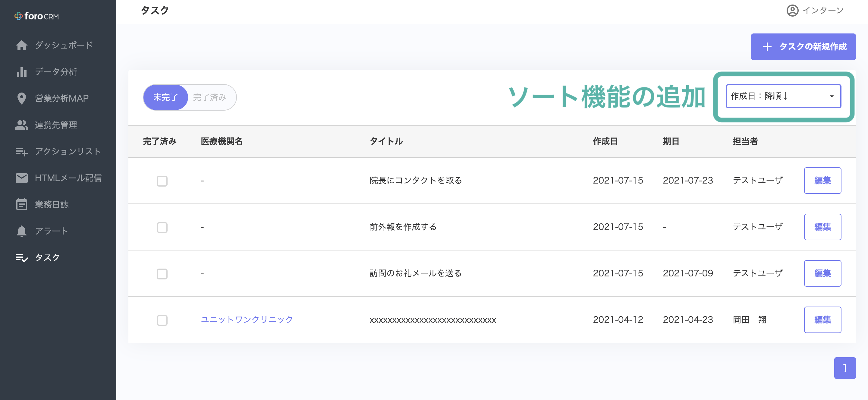Click the list-plus icon for アクションリスト
868x400 pixels.
pos(22,152)
